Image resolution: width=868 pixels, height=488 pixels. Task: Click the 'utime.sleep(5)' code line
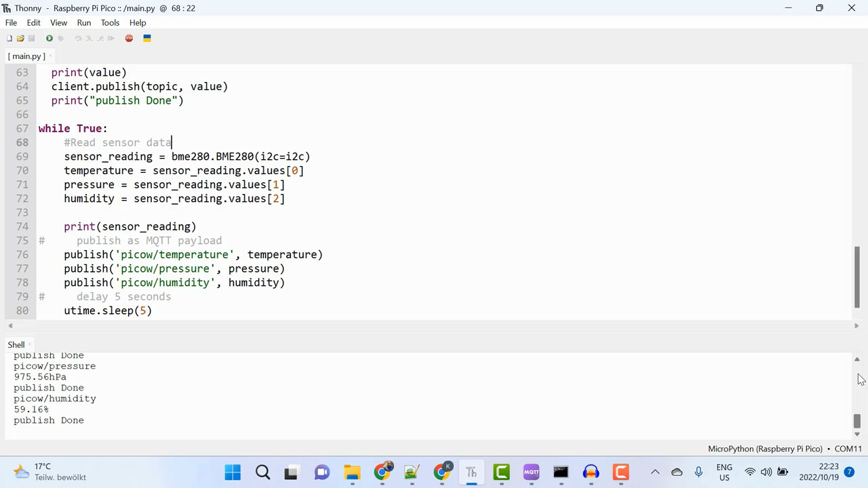pos(108,310)
